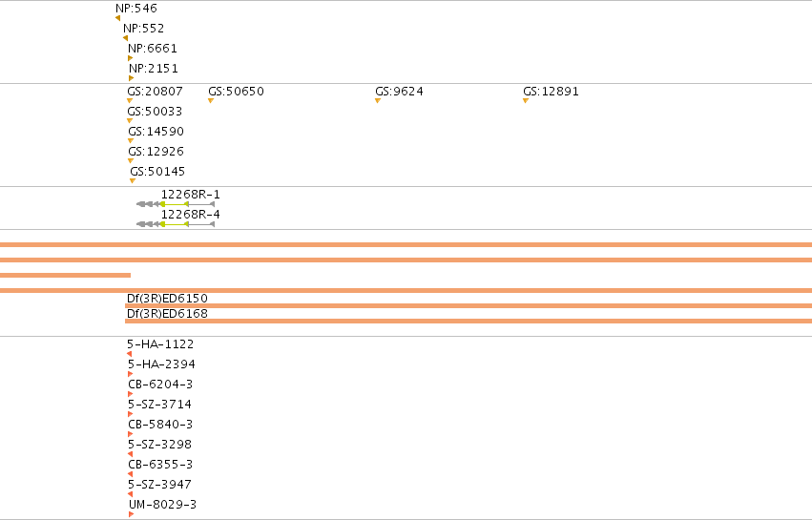Click the NP:552 label
The width and height of the screenshot is (812, 520).
coord(143,29)
